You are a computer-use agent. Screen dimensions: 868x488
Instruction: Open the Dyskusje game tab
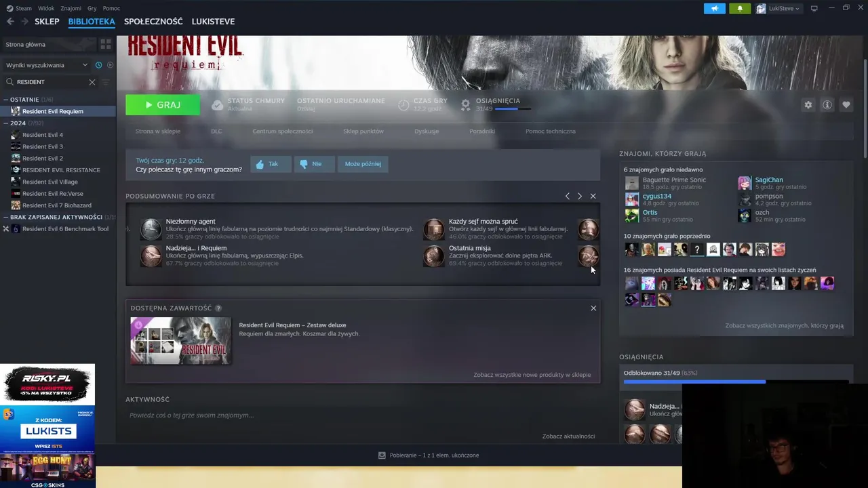[427, 131]
